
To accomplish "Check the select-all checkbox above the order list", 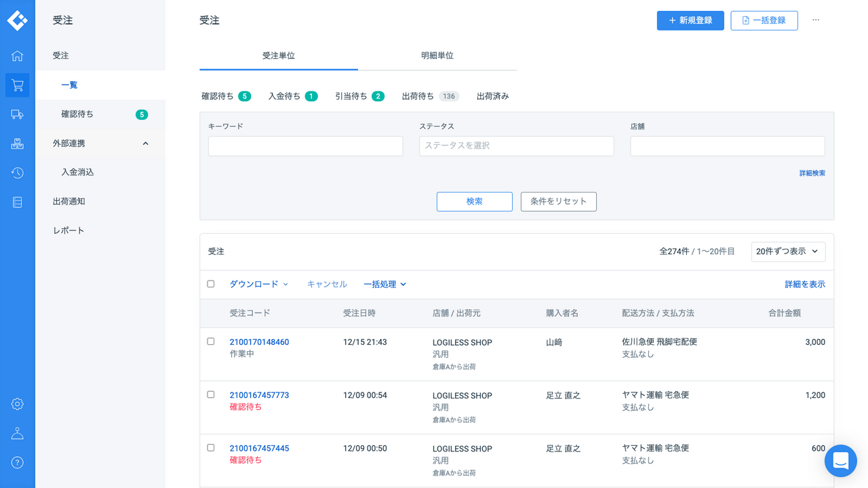I will click(210, 283).
